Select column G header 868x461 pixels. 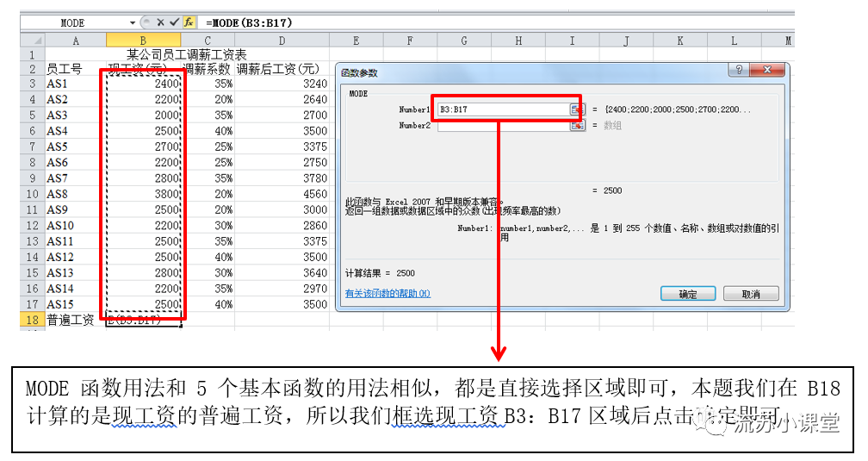[464, 40]
